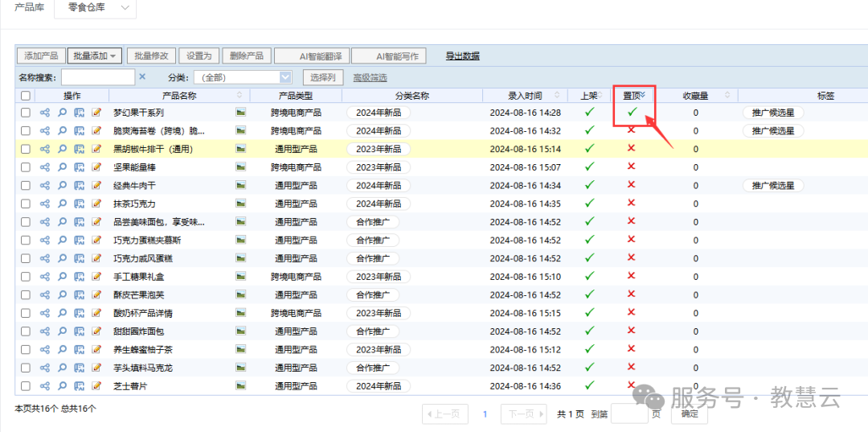This screenshot has width=868, height=432.
Task: Open the 高级筛选 link
Action: pos(370,77)
